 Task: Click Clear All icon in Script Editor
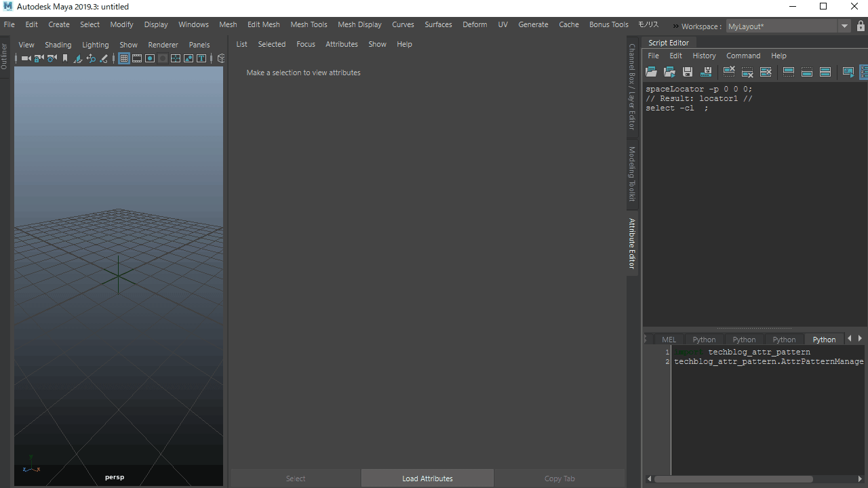coord(766,72)
